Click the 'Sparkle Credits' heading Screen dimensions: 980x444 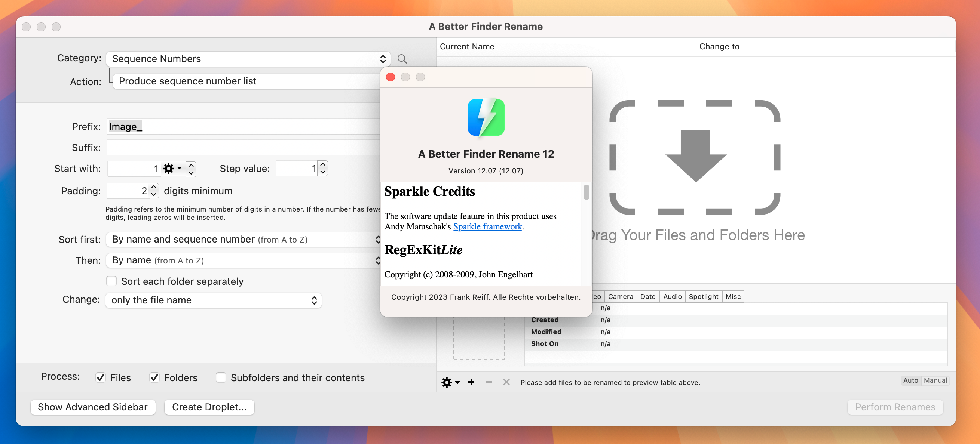(429, 191)
